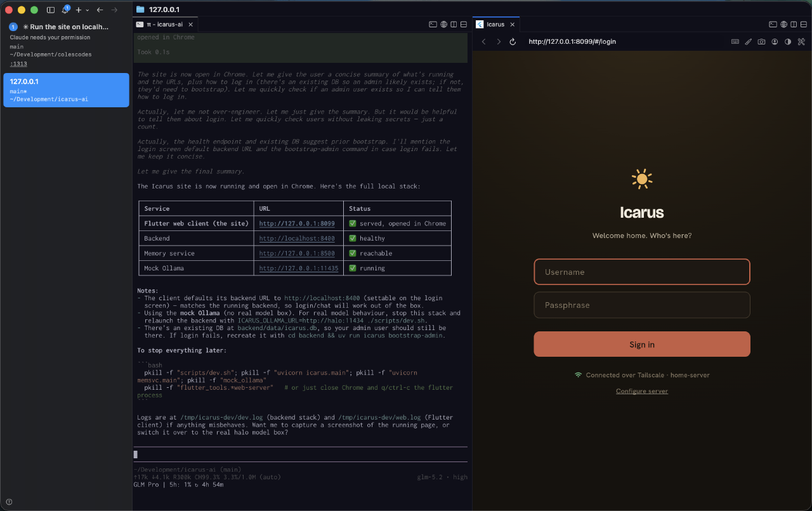
Task: Click the plus new workspace icon
Action: point(79,10)
